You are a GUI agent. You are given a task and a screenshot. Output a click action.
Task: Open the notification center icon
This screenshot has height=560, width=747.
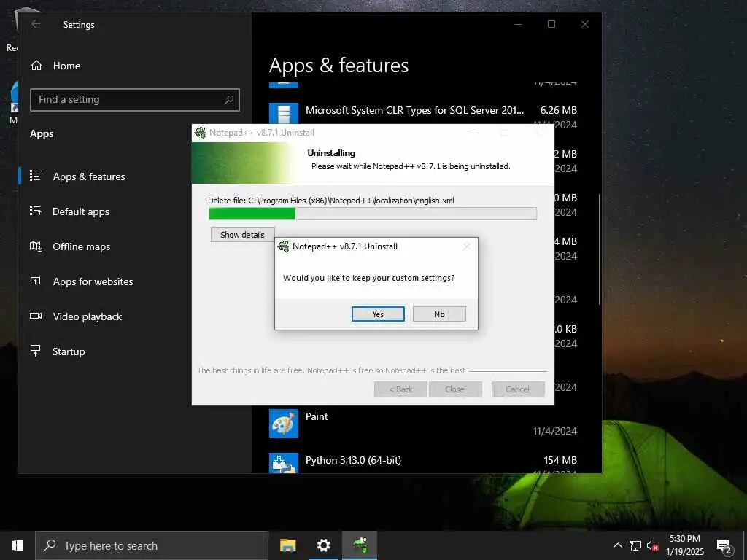pyautogui.click(x=724, y=547)
